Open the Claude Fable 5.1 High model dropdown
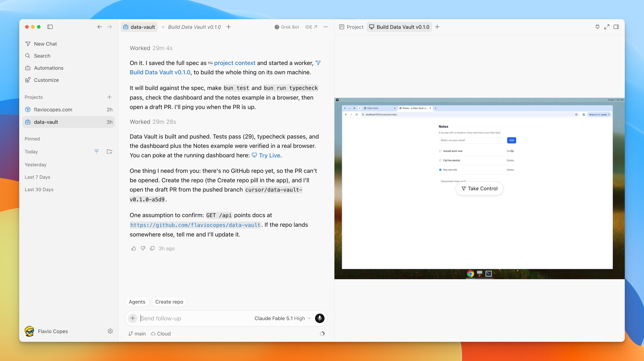 [282, 318]
